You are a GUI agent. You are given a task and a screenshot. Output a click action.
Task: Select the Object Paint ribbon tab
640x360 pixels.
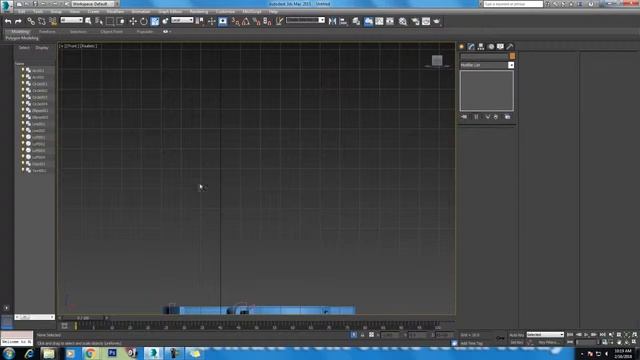tap(111, 31)
